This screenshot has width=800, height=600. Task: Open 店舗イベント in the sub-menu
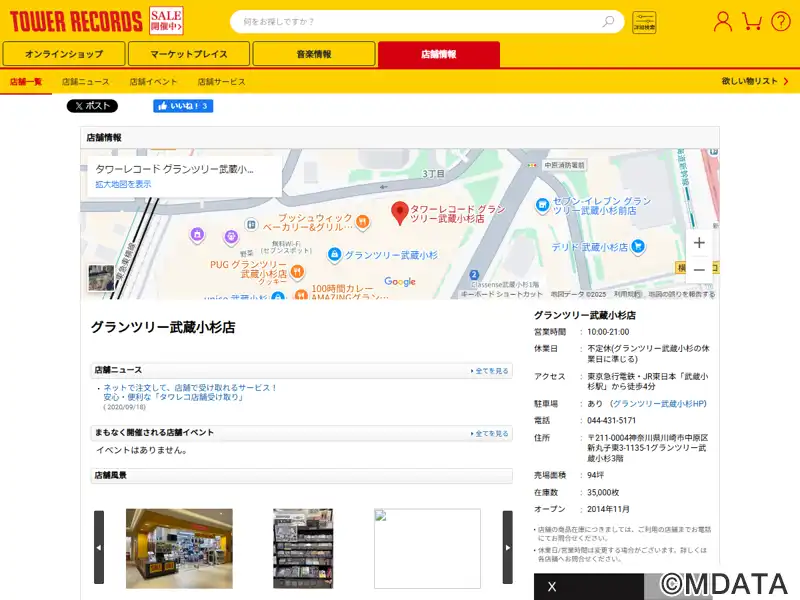click(x=153, y=82)
